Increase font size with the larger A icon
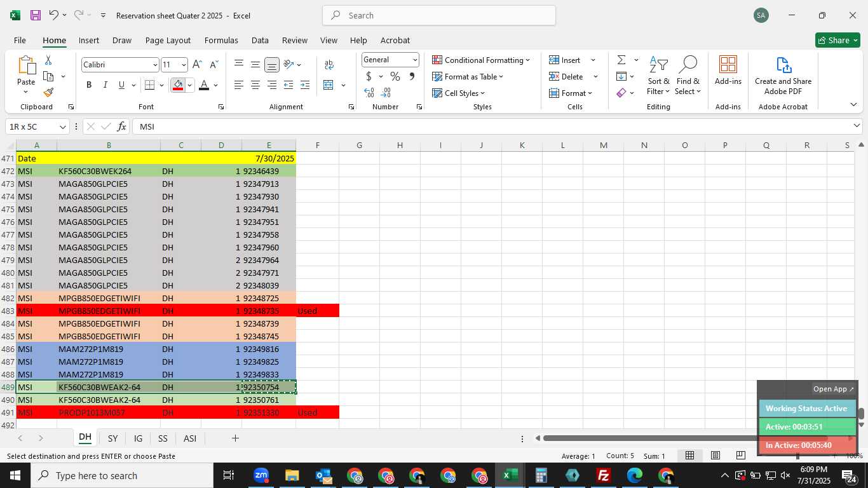 pyautogui.click(x=197, y=64)
